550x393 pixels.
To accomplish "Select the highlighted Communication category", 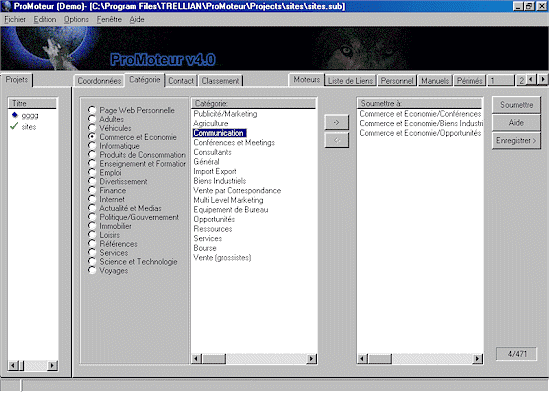I will pyautogui.click(x=220, y=133).
